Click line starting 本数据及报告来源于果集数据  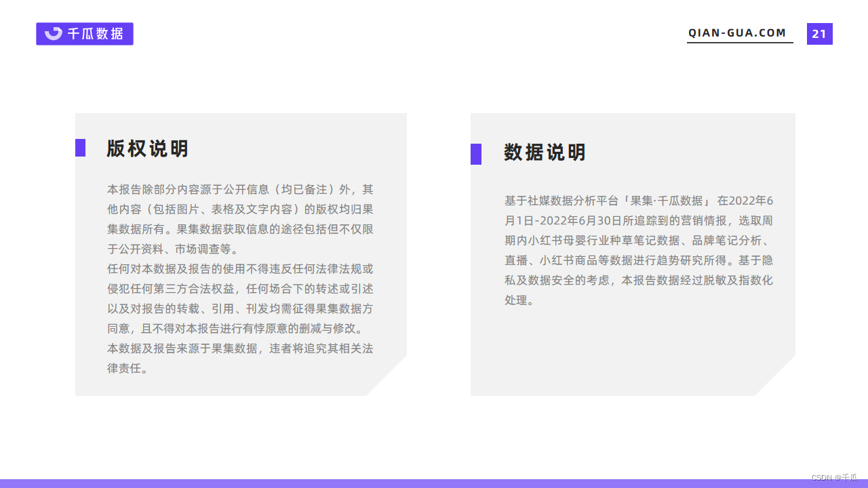(240, 349)
